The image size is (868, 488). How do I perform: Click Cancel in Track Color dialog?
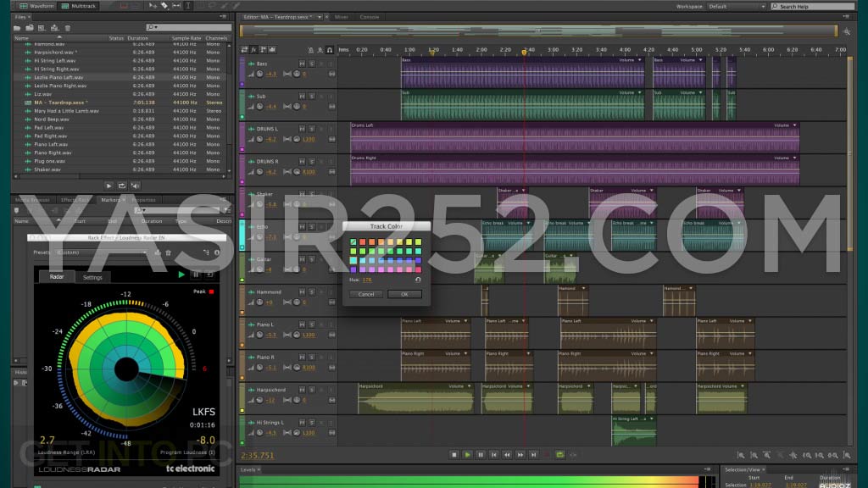[x=366, y=294]
